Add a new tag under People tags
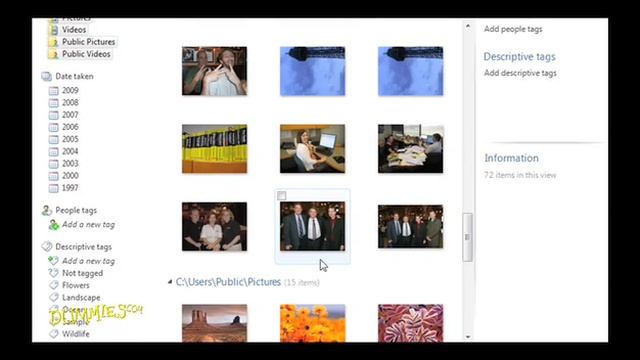Viewport: 640px width, 360px height. [x=88, y=224]
